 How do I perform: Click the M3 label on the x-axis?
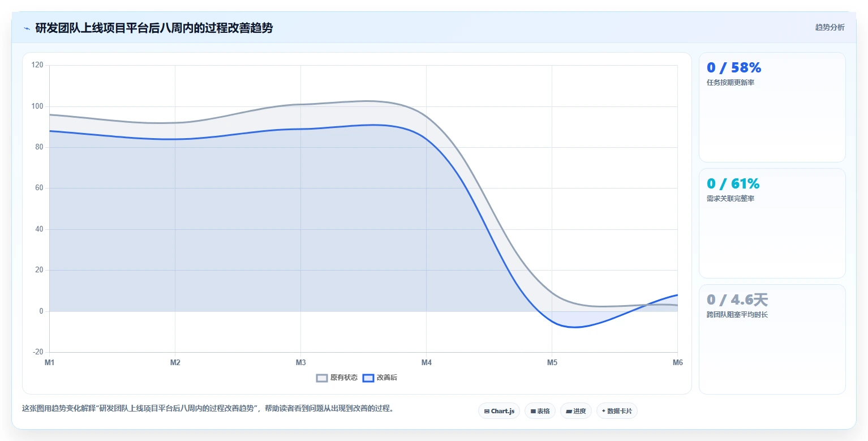pos(301,363)
